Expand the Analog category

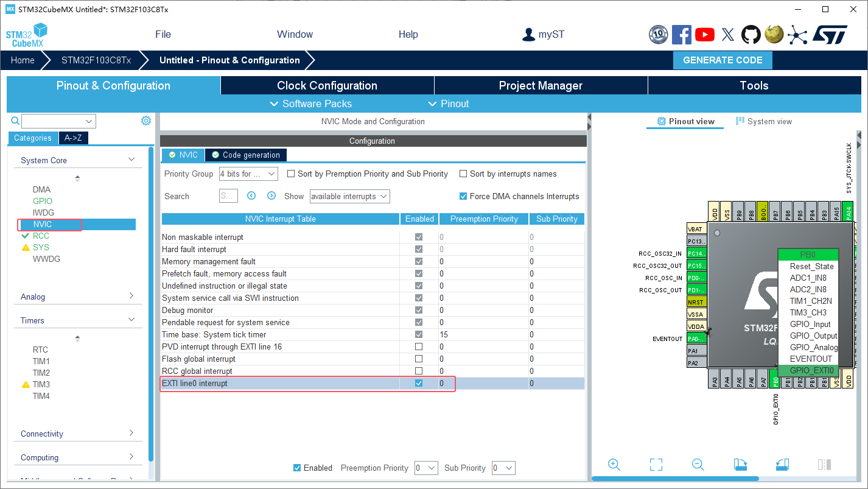(x=131, y=296)
